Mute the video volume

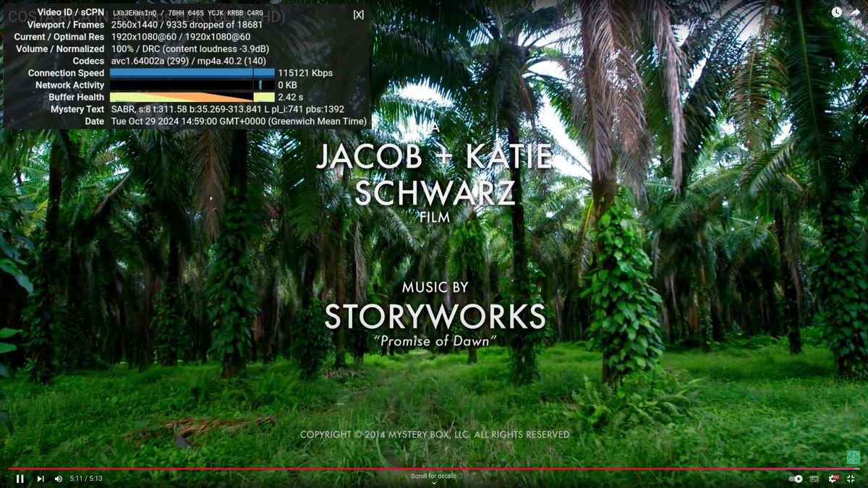coord(59,479)
